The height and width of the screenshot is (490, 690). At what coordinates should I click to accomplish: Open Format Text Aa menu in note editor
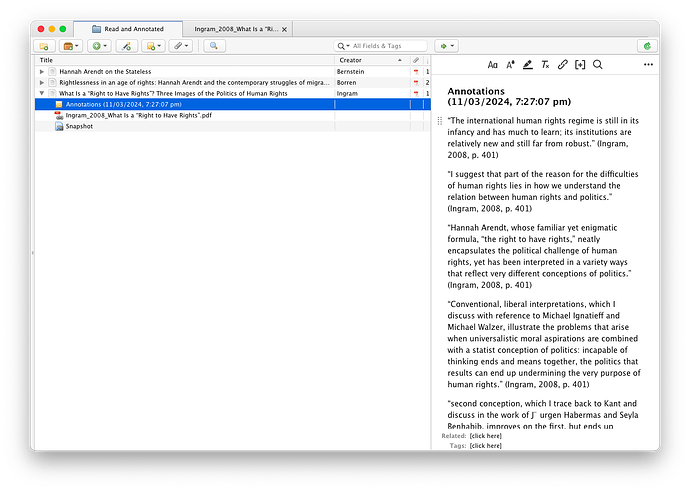click(x=492, y=65)
